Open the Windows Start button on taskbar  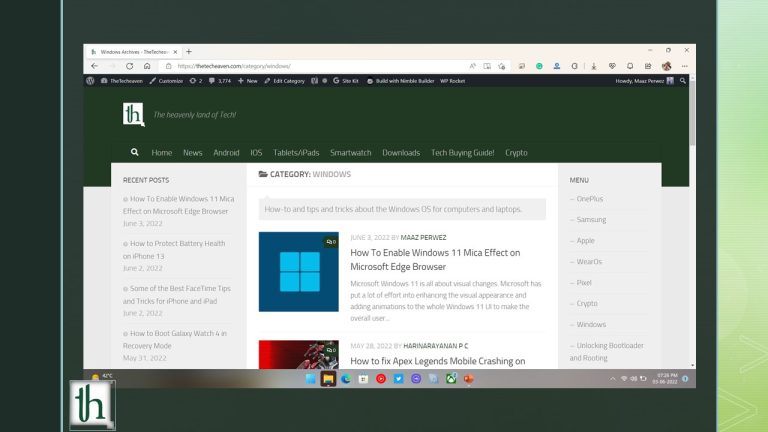tap(311, 379)
